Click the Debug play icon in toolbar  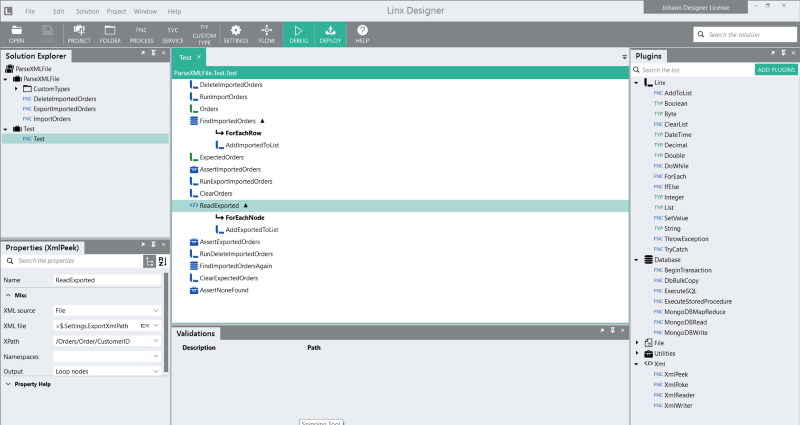click(298, 34)
